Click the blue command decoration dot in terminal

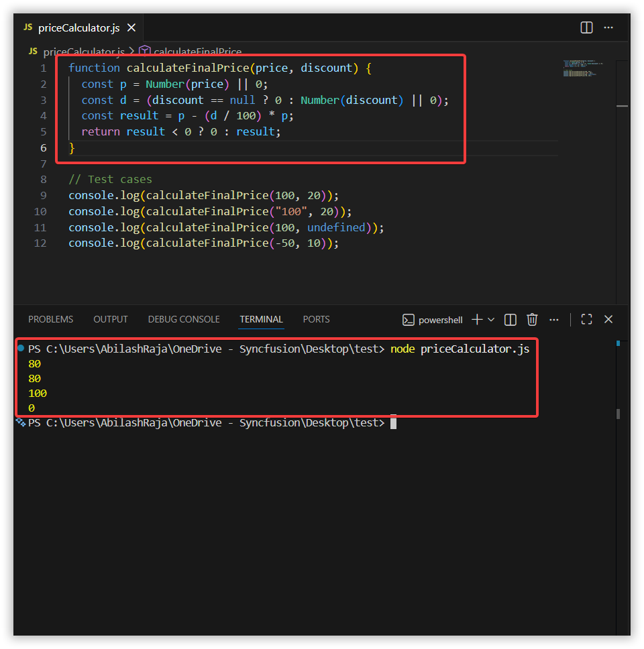[x=21, y=348]
